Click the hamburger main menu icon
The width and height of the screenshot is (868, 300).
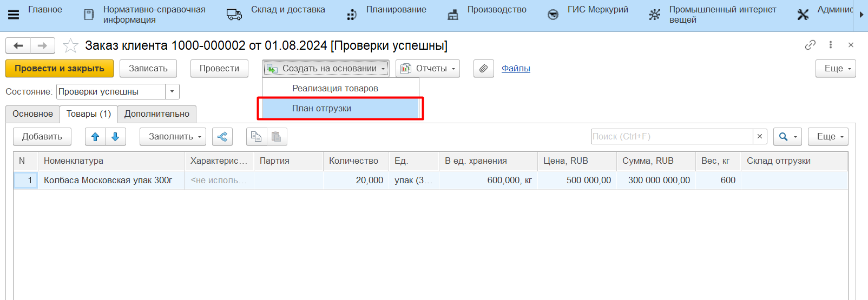click(14, 15)
